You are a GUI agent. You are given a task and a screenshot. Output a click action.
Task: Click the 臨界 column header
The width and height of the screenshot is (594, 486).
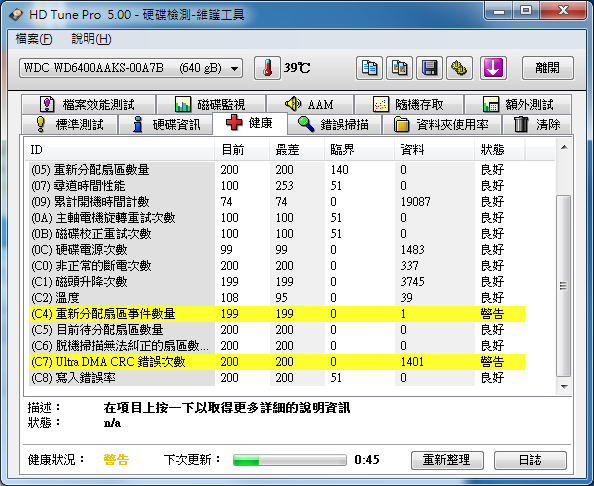[360, 150]
